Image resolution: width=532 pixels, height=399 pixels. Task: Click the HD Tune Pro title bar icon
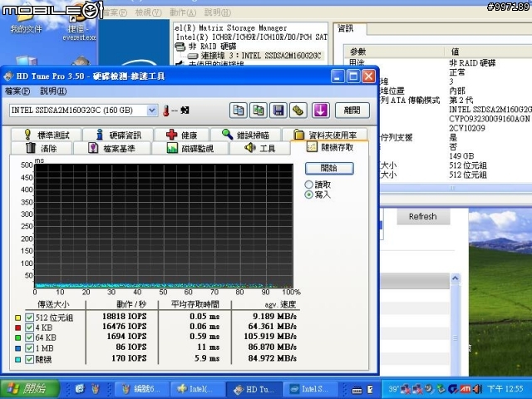[x=8, y=76]
